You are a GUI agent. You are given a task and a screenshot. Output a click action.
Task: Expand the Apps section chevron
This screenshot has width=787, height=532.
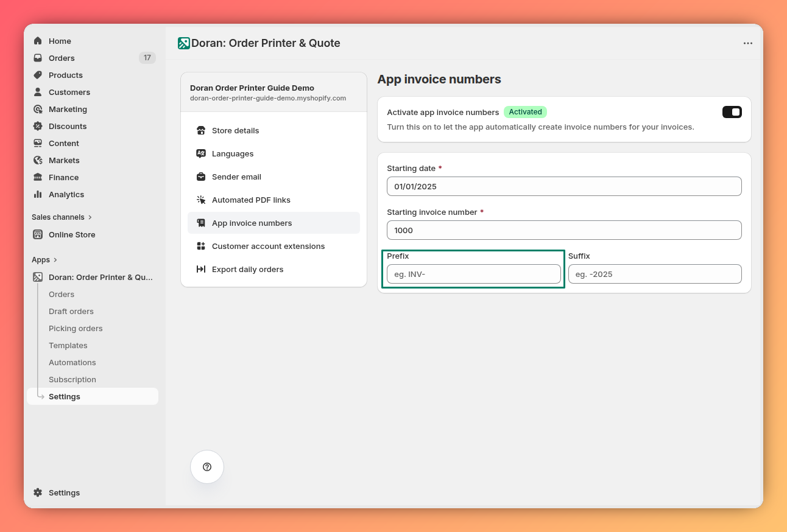[55, 260]
